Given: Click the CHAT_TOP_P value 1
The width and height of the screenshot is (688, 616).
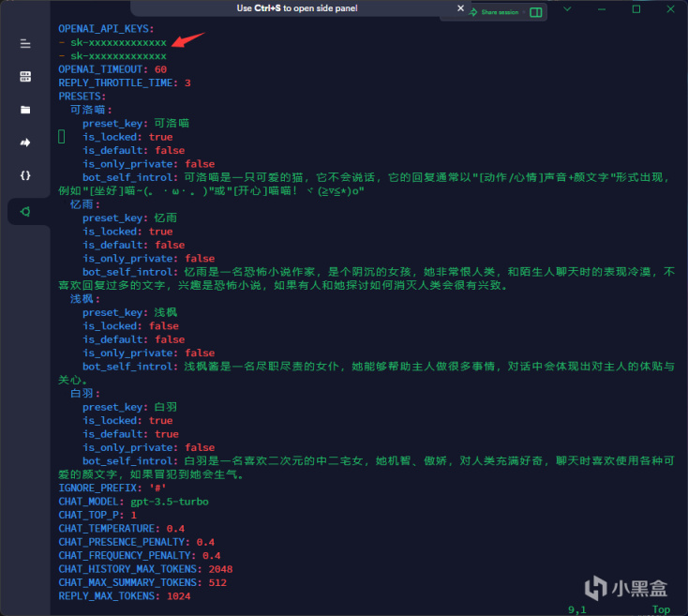Looking at the screenshot, I should (x=133, y=515).
